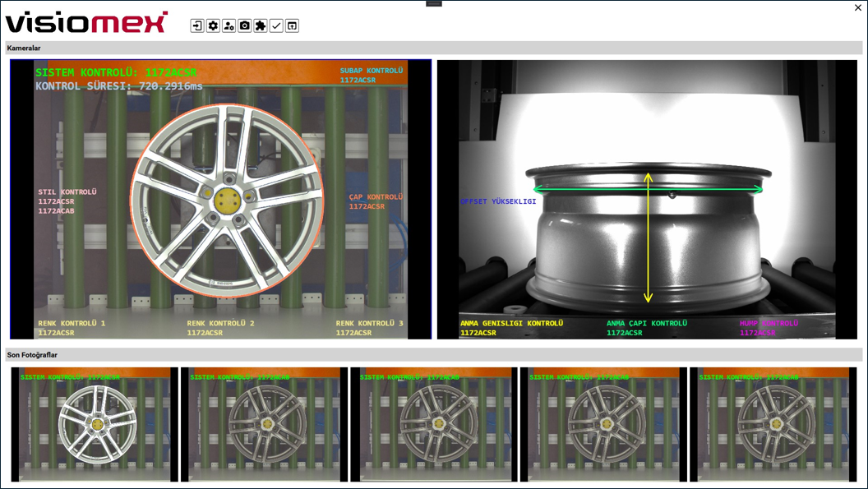Viewport: 868px width, 489px height.
Task: Open the fourth recent wheel thumbnail
Action: pyautogui.click(x=603, y=424)
